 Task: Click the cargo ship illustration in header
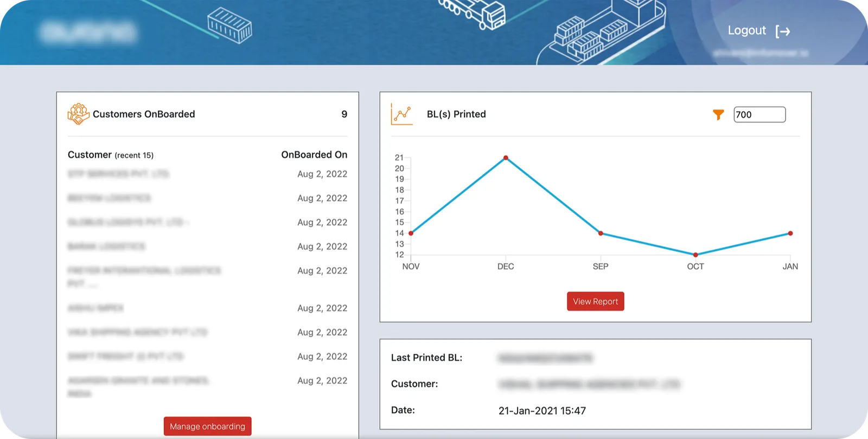[x=601, y=33]
